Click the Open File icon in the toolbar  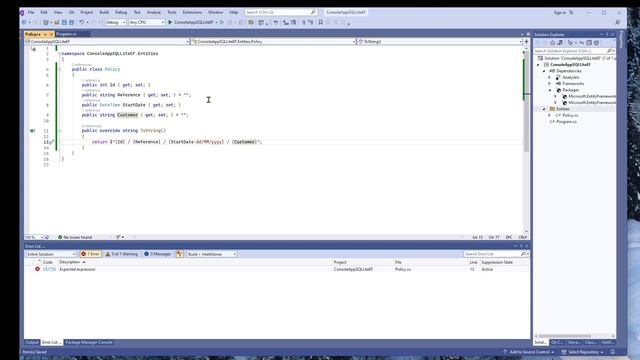[x=57, y=22]
